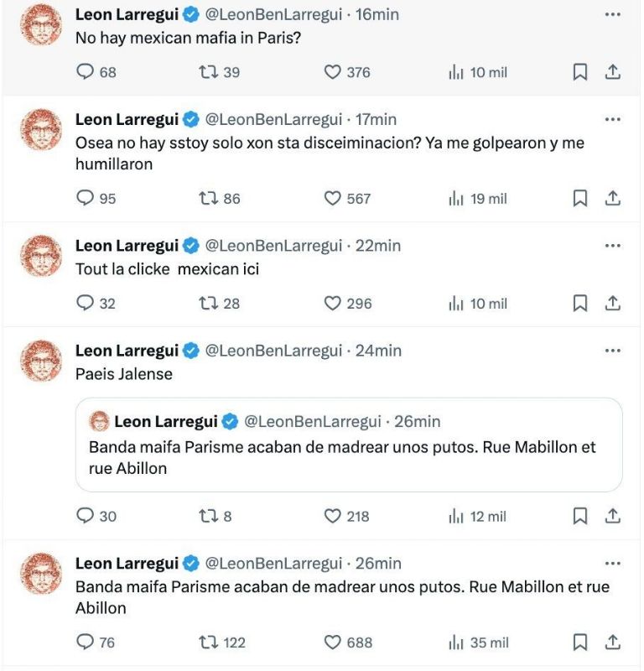
Task: Expand the three-dot menu on the 24min tweet
Action: coord(613,351)
